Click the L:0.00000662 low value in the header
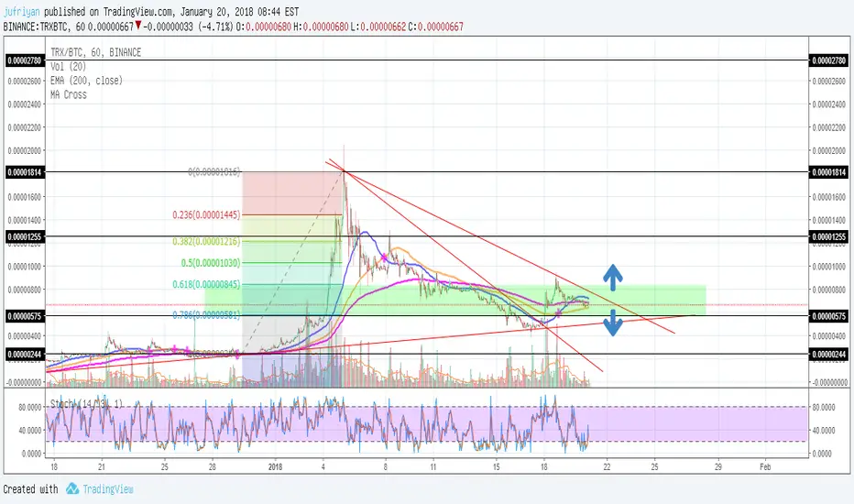The image size is (854, 504). coord(378,27)
